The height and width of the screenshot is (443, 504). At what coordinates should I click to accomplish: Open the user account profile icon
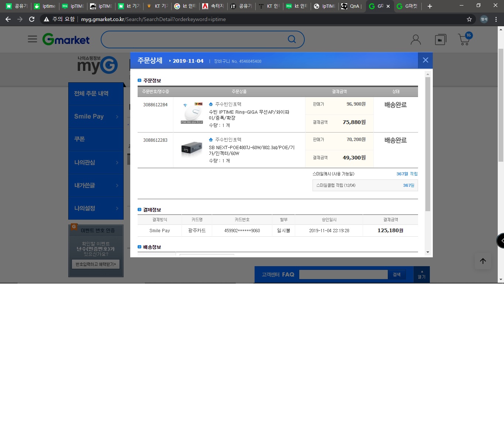click(x=416, y=40)
